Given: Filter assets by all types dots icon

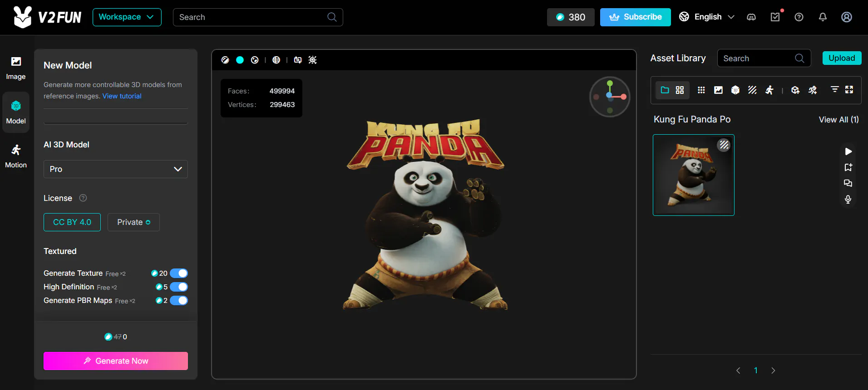Looking at the screenshot, I should tap(701, 90).
